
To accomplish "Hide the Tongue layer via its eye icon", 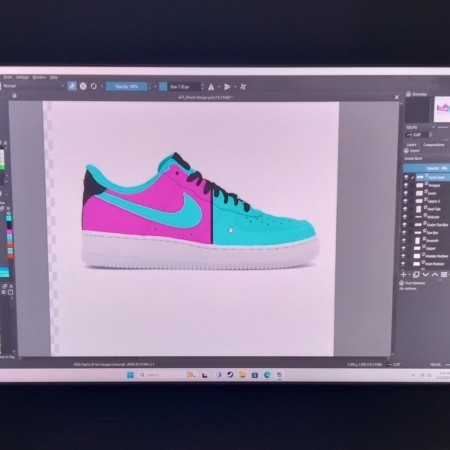I will [x=406, y=185].
